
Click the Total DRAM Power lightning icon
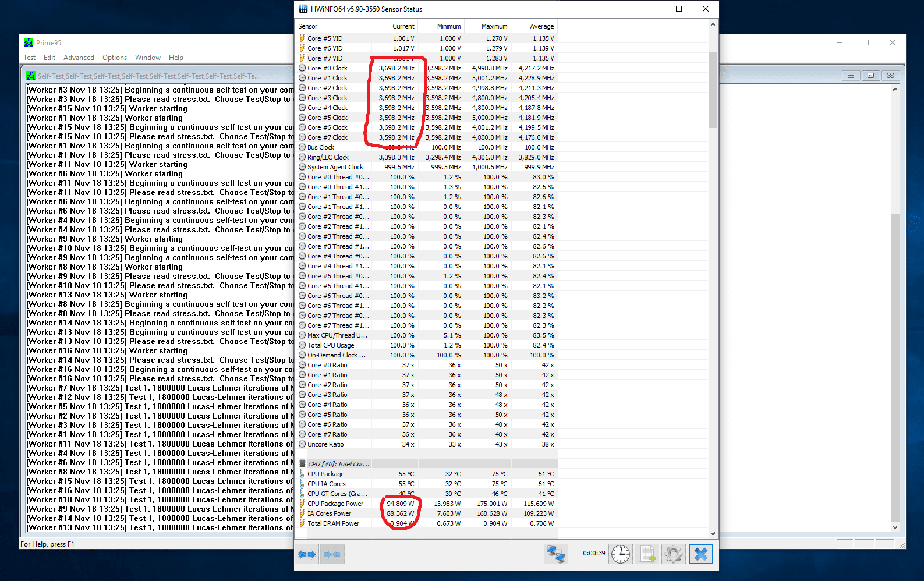(302, 523)
